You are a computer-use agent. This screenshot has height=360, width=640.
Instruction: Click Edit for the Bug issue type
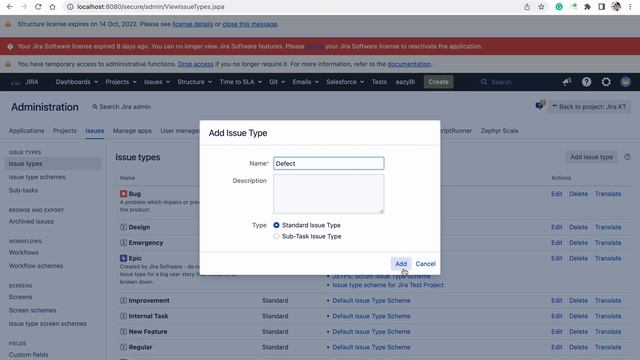click(556, 194)
